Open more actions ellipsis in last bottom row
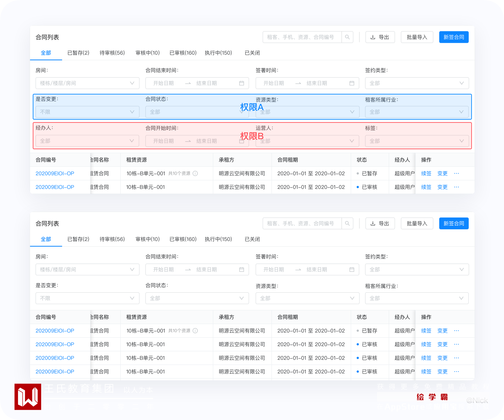 pos(456,372)
